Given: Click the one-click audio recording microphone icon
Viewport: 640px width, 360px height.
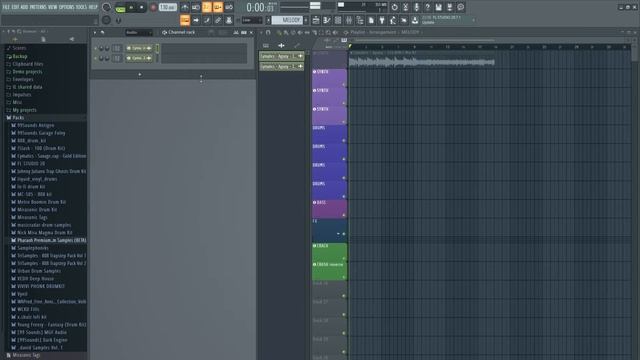Looking at the screenshot, I should coord(416,7).
